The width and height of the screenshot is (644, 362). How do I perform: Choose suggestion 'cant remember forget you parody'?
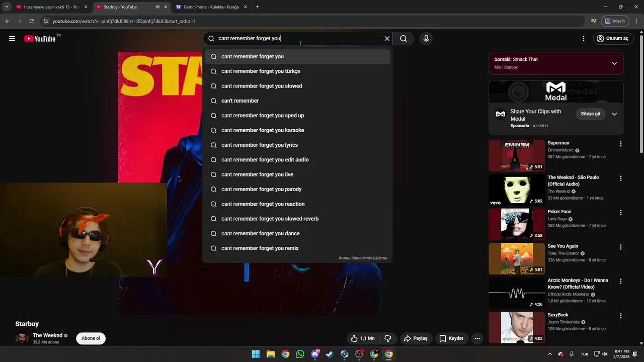tap(297, 189)
